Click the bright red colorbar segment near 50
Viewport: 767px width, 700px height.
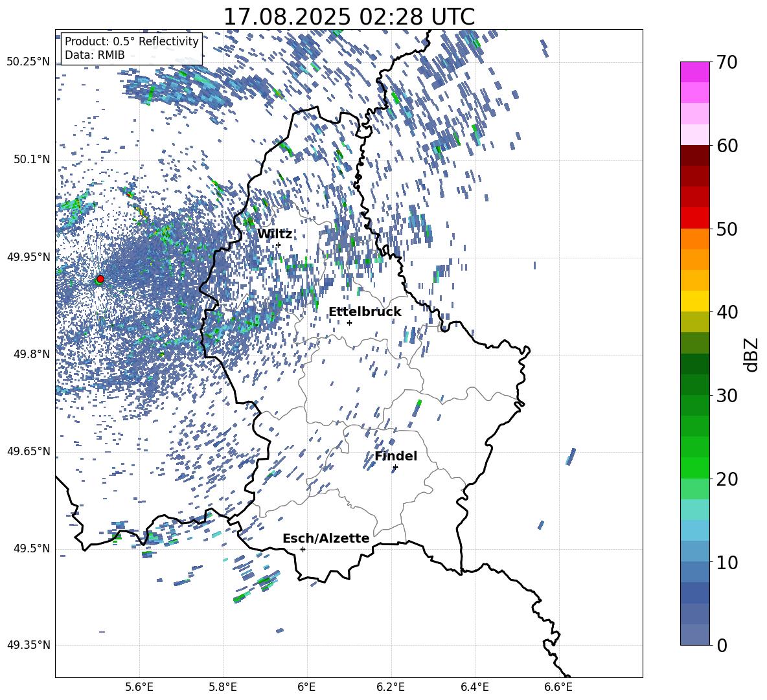pyautogui.click(x=694, y=218)
